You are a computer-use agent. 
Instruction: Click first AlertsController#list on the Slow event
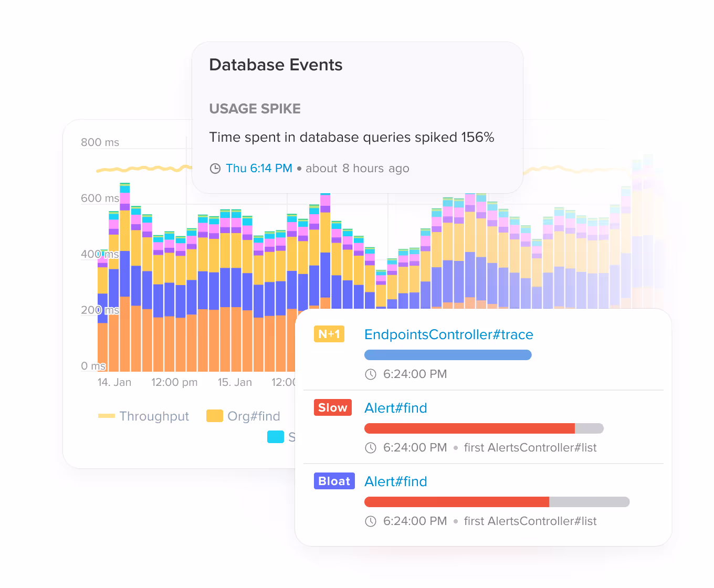click(530, 447)
